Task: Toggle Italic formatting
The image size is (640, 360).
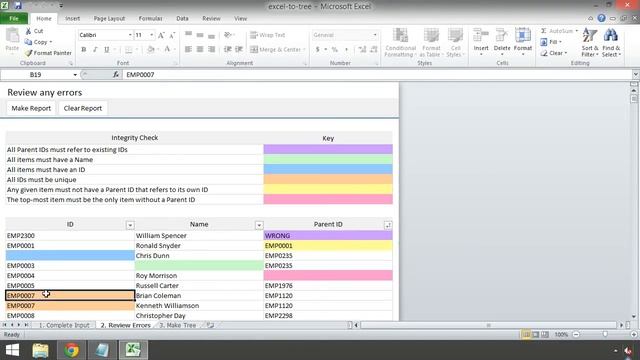Action: (95, 49)
